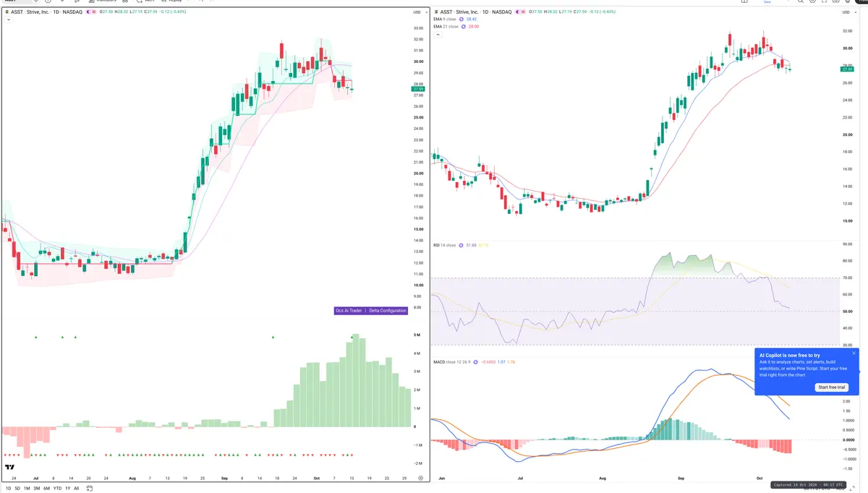
Task: Open the Go to date calendar icon
Action: [x=90, y=488]
